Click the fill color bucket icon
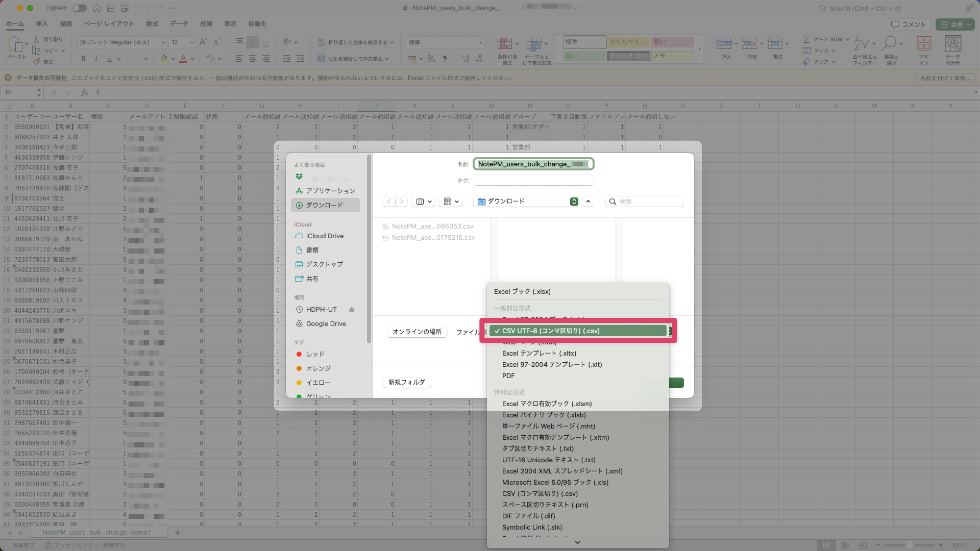This screenshot has width=980, height=551. coord(164,59)
